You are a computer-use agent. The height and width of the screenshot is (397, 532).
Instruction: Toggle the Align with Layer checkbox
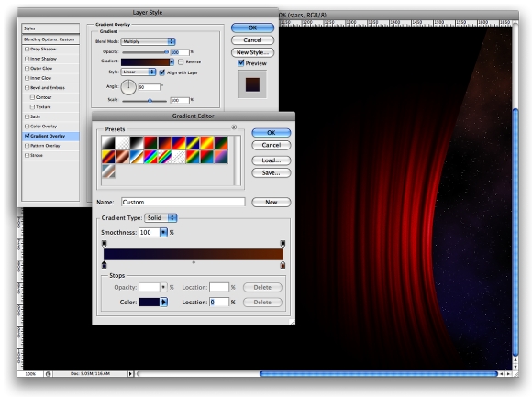coord(162,72)
